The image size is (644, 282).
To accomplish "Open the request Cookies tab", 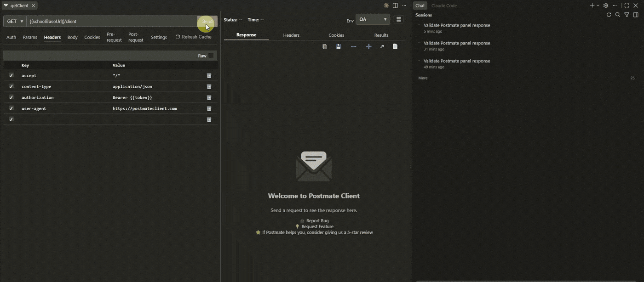I will [x=92, y=37].
